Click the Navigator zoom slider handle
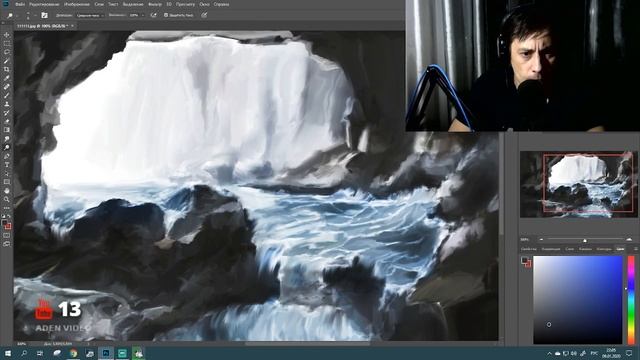 tap(584, 240)
